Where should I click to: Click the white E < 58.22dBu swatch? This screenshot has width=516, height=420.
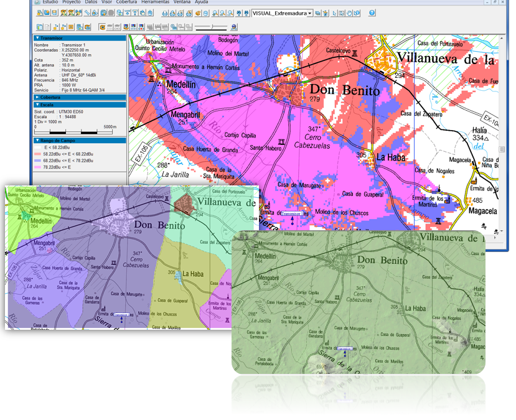pyautogui.click(x=37, y=147)
